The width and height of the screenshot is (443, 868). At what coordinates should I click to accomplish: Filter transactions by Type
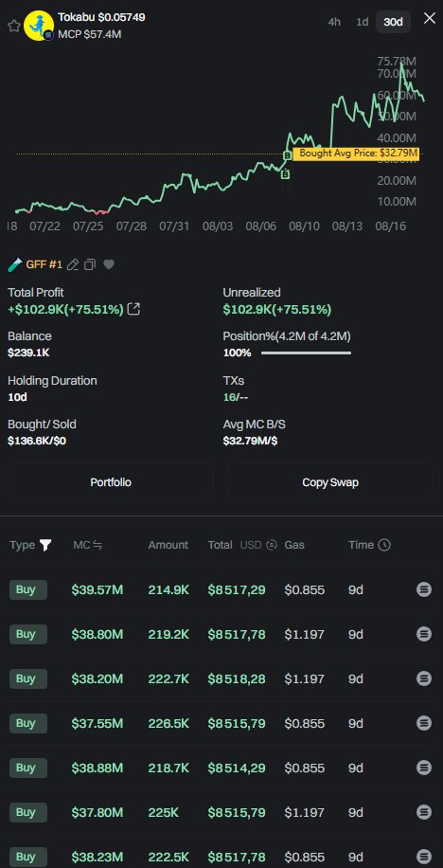coord(45,545)
